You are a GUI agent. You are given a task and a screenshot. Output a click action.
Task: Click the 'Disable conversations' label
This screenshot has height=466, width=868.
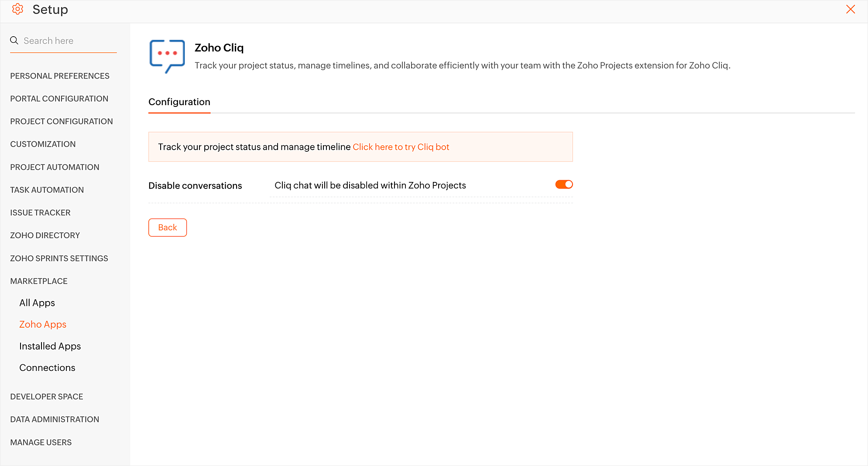(195, 185)
